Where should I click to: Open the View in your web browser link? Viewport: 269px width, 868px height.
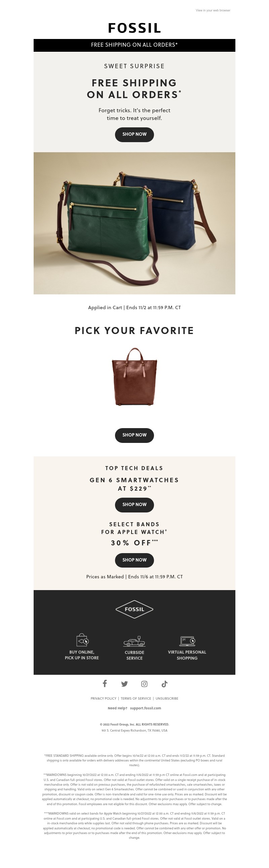[213, 10]
